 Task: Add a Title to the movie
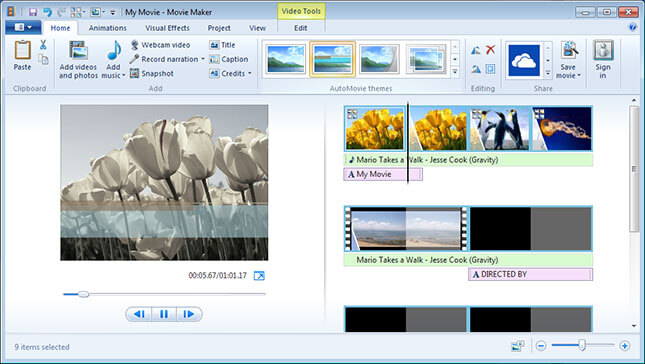[222, 45]
